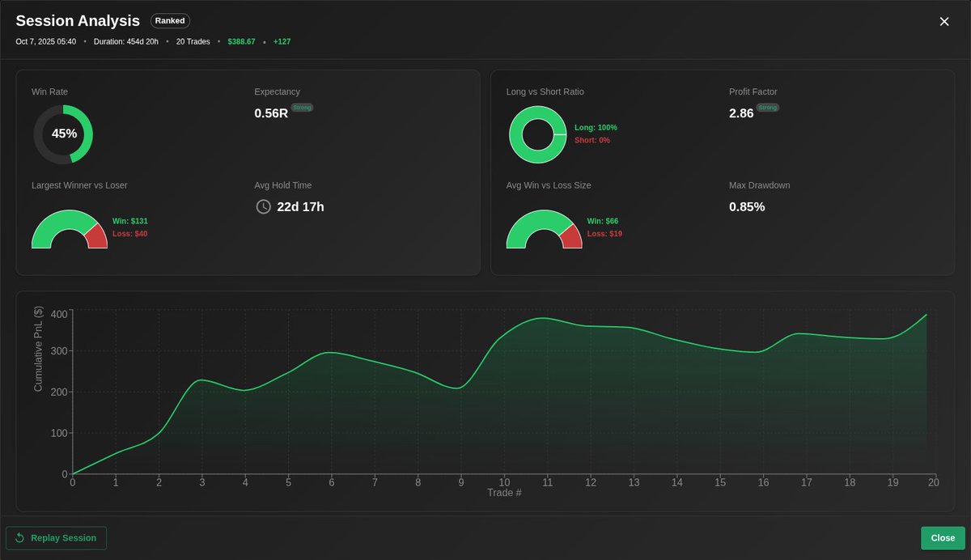Click the +127 points value in header

282,41
